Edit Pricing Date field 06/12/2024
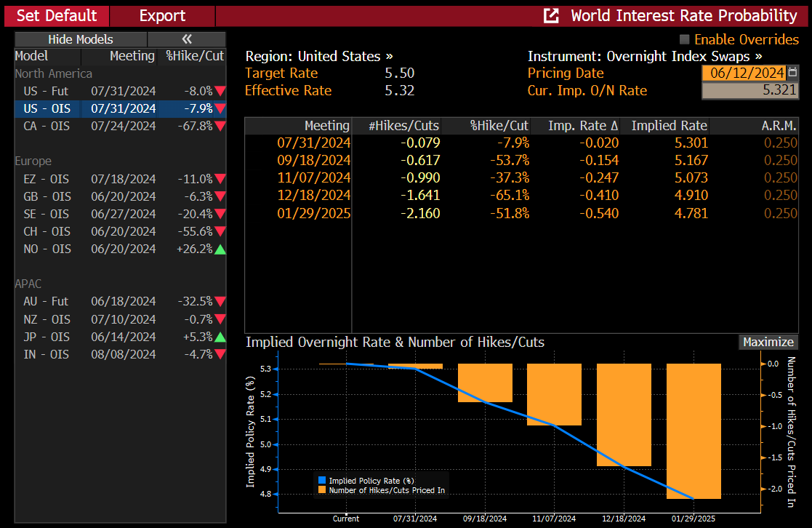The width and height of the screenshot is (812, 528). point(744,73)
